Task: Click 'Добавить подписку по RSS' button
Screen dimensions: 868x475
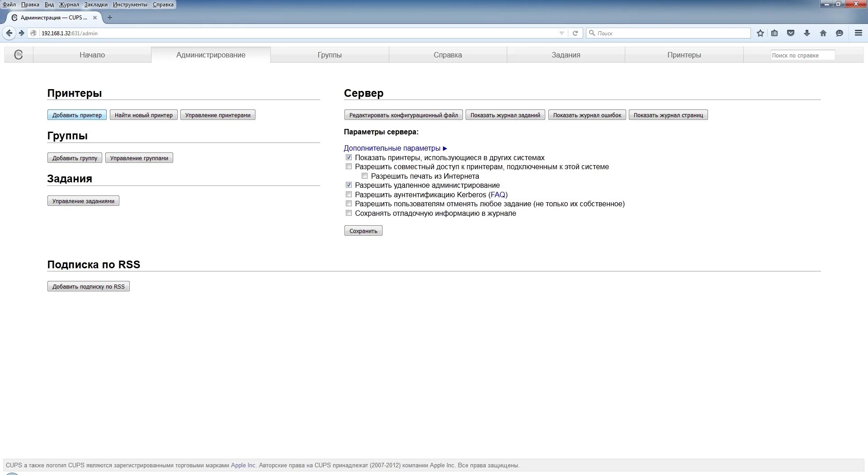Action: 89,286
